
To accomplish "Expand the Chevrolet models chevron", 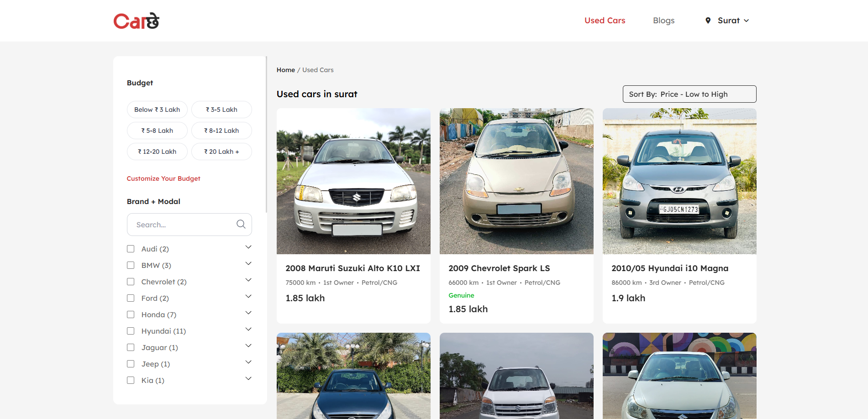I will [248, 280].
